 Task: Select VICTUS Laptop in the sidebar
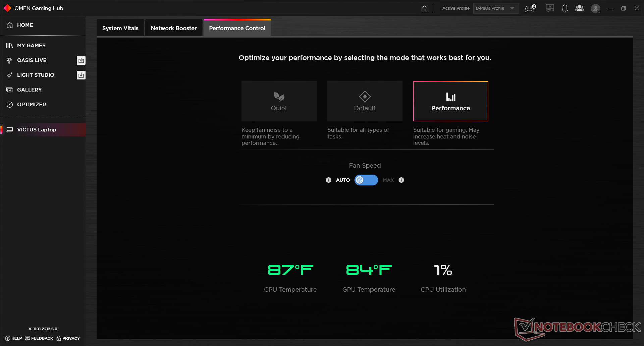point(43,130)
